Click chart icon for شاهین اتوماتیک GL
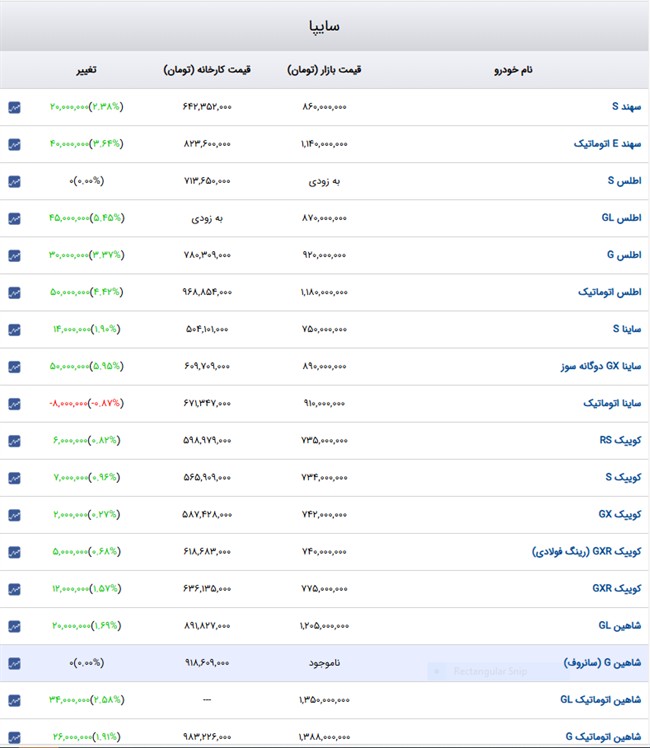 14,700
